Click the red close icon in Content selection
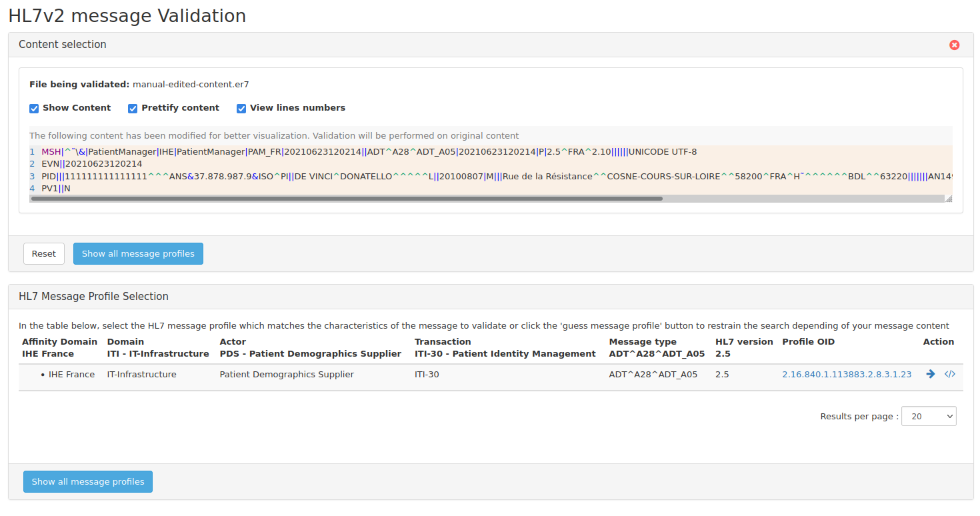 pyautogui.click(x=954, y=45)
